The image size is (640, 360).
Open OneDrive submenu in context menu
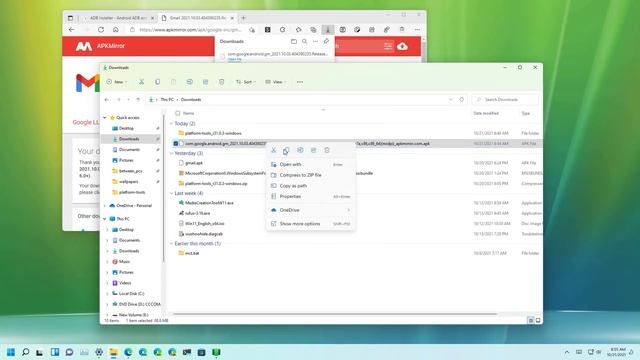[310, 210]
